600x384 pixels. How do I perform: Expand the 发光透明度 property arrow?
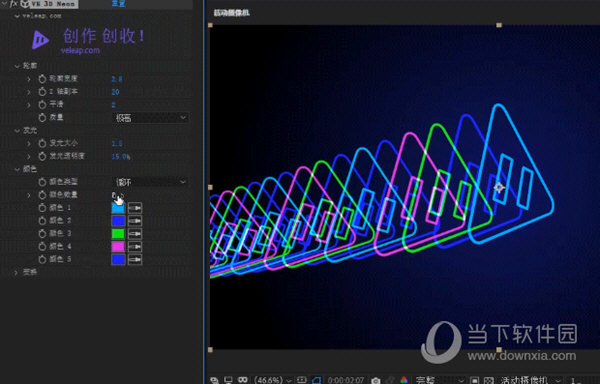pyautogui.click(x=29, y=156)
